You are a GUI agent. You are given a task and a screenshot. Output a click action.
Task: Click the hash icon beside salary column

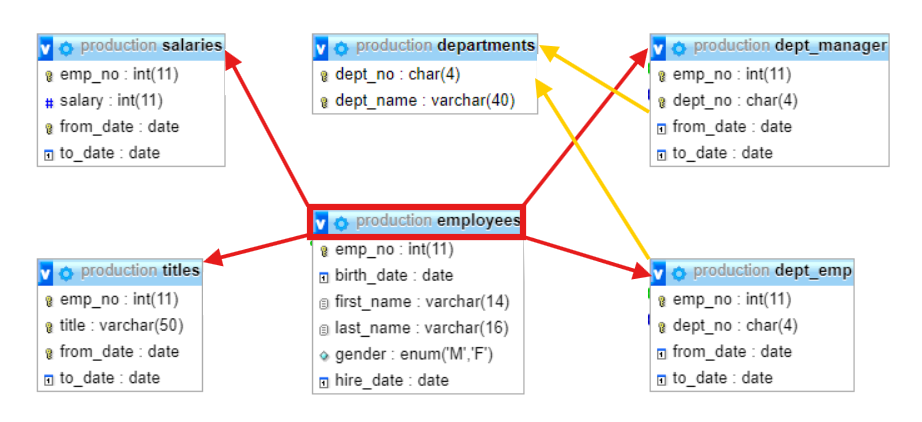pyautogui.click(x=49, y=102)
